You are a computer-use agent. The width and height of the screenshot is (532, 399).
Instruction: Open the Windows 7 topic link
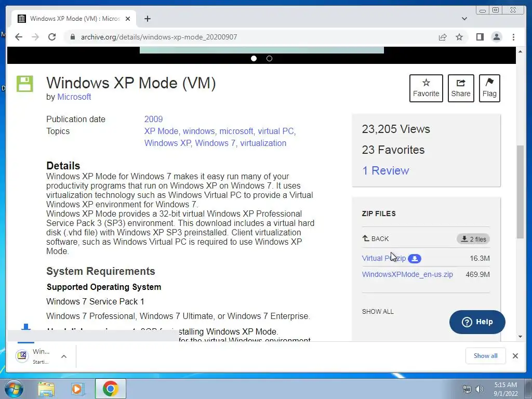[215, 143]
